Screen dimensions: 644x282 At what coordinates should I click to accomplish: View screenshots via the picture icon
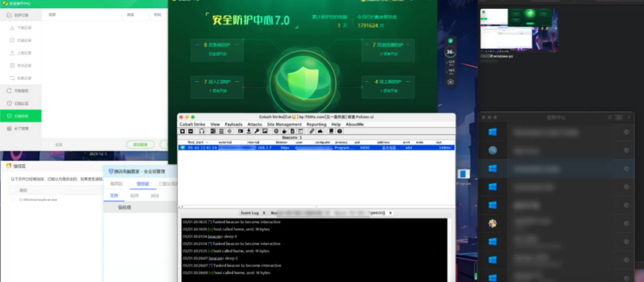click(x=265, y=131)
